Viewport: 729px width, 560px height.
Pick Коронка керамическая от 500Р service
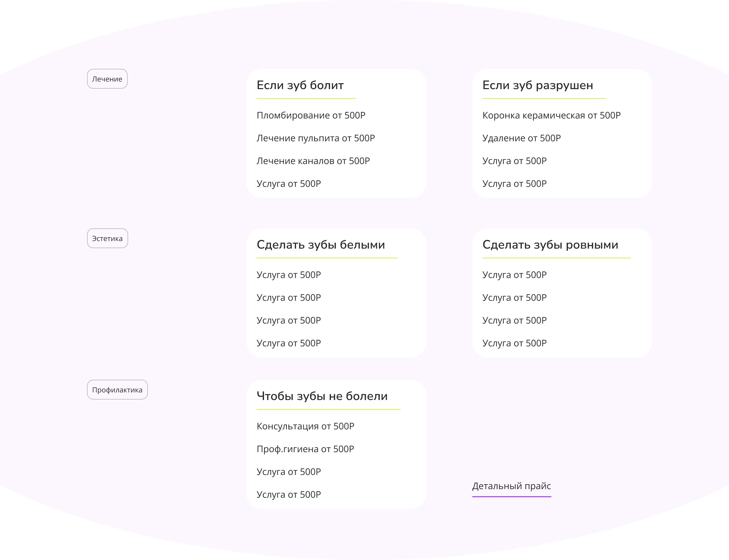(x=551, y=115)
